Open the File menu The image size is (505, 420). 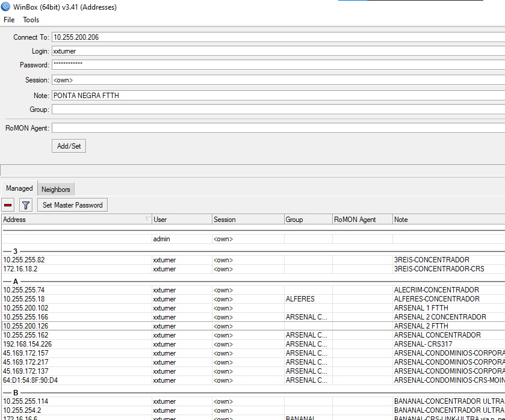pyautogui.click(x=9, y=20)
